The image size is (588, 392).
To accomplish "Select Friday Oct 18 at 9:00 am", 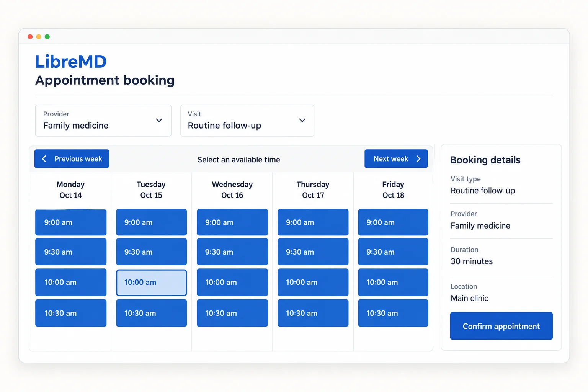I will click(x=393, y=222).
